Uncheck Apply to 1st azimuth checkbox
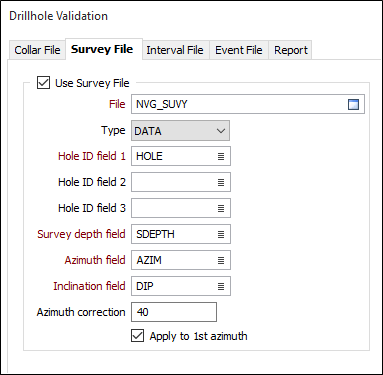Screen dimensions: 383x375 pos(138,336)
